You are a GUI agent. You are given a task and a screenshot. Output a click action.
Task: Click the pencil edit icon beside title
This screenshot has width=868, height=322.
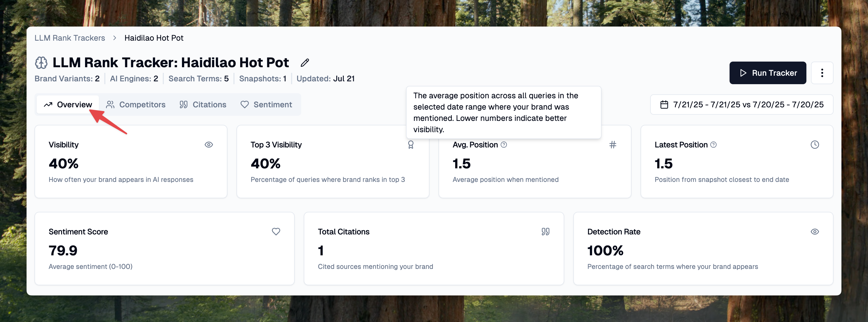pos(305,63)
